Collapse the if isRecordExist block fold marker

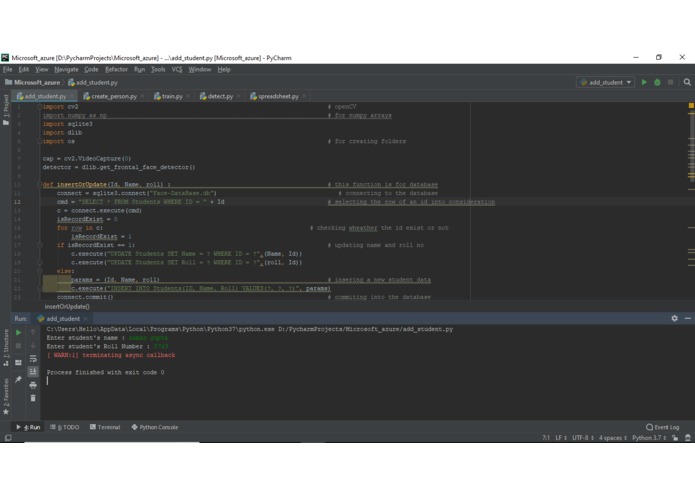click(x=39, y=245)
